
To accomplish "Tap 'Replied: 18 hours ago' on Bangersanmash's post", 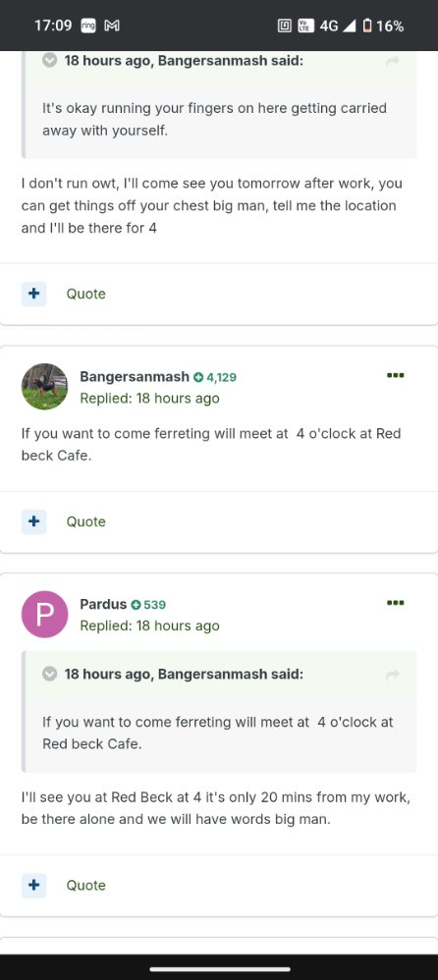I will point(150,399).
